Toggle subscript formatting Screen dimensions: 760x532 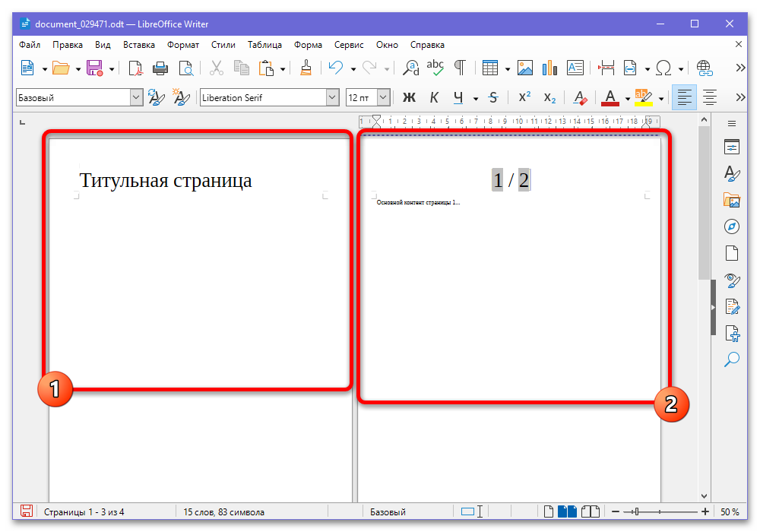coord(549,98)
